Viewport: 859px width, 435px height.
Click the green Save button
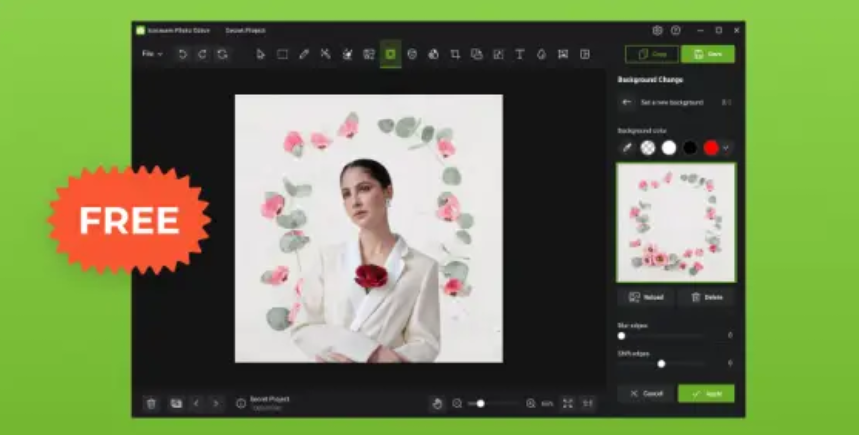pyautogui.click(x=708, y=54)
